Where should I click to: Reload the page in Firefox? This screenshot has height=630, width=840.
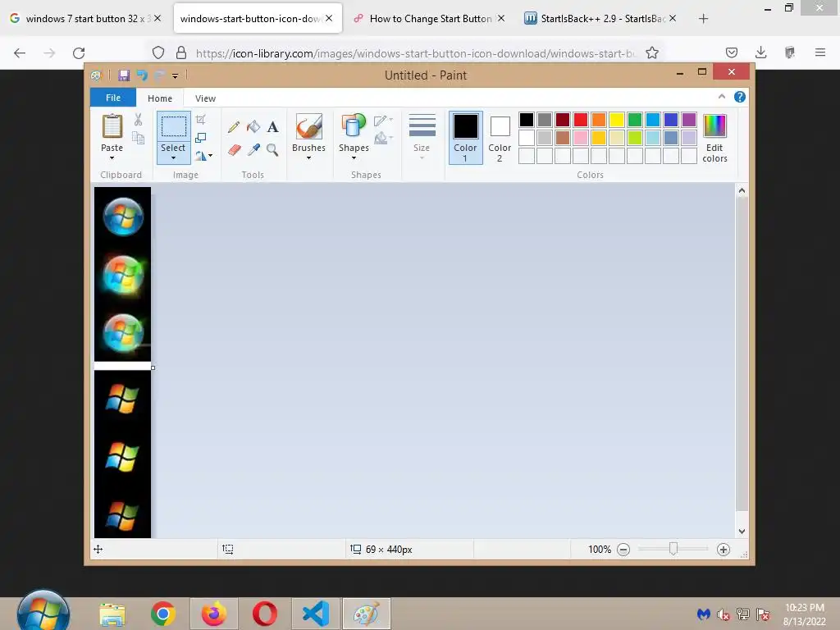pos(79,53)
